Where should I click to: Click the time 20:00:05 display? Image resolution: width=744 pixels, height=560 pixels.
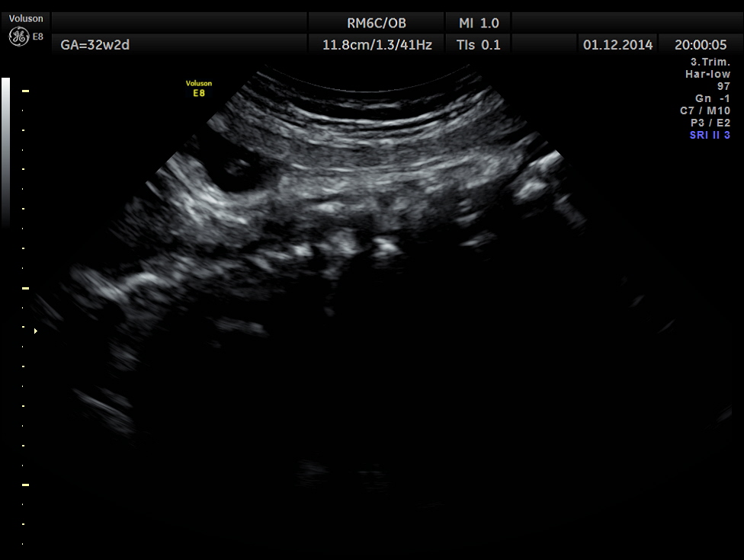pyautogui.click(x=701, y=45)
